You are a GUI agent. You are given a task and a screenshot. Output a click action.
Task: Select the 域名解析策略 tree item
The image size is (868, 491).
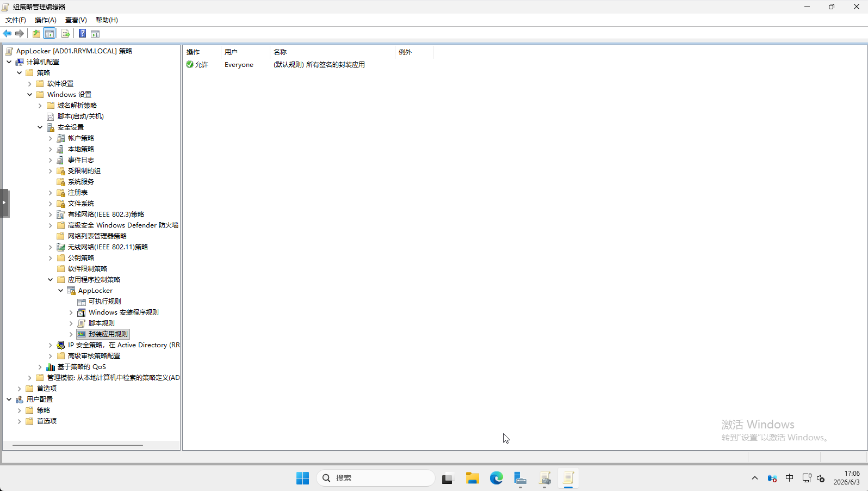pyautogui.click(x=77, y=106)
